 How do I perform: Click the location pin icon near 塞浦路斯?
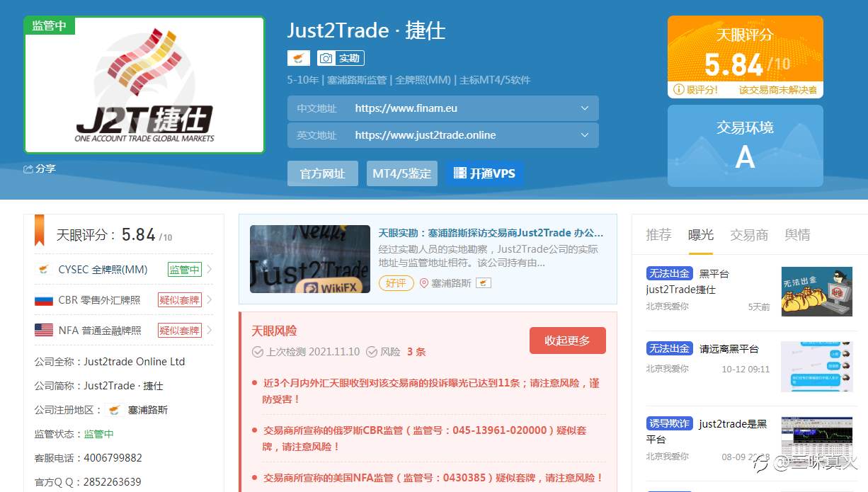[424, 283]
